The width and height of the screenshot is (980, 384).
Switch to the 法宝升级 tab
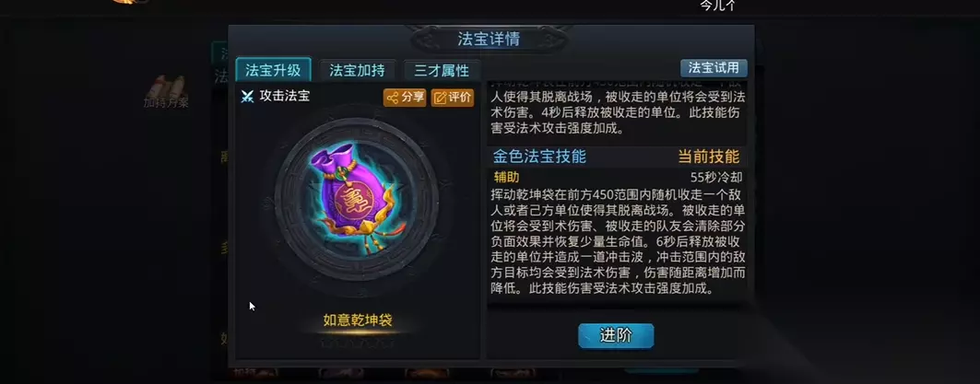click(273, 70)
